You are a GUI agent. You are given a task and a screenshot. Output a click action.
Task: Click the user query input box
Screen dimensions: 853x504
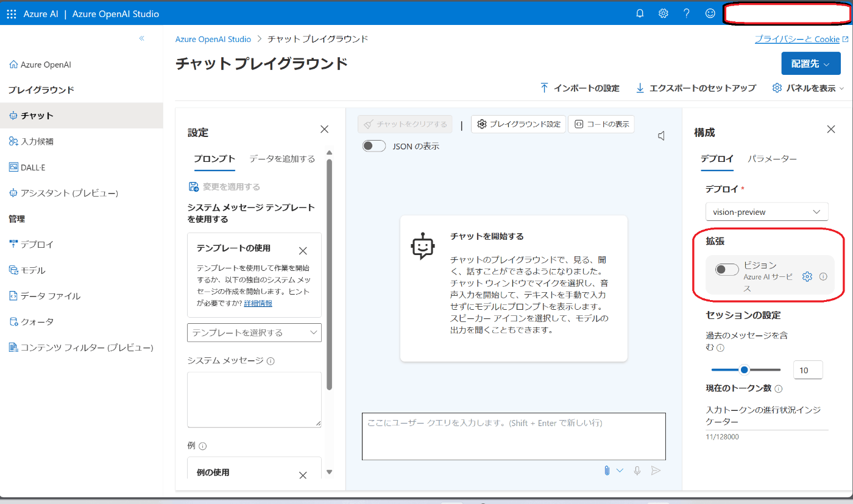coord(514,436)
